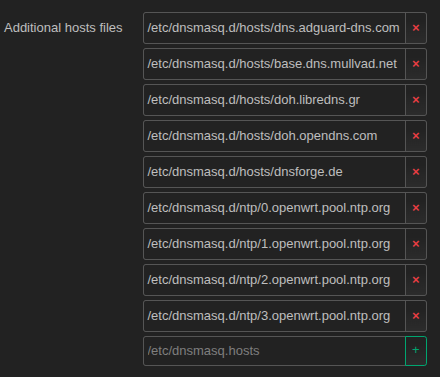The width and height of the screenshot is (440, 377).
Task: Click the Additional hosts files label
Action: pyautogui.click(x=63, y=28)
